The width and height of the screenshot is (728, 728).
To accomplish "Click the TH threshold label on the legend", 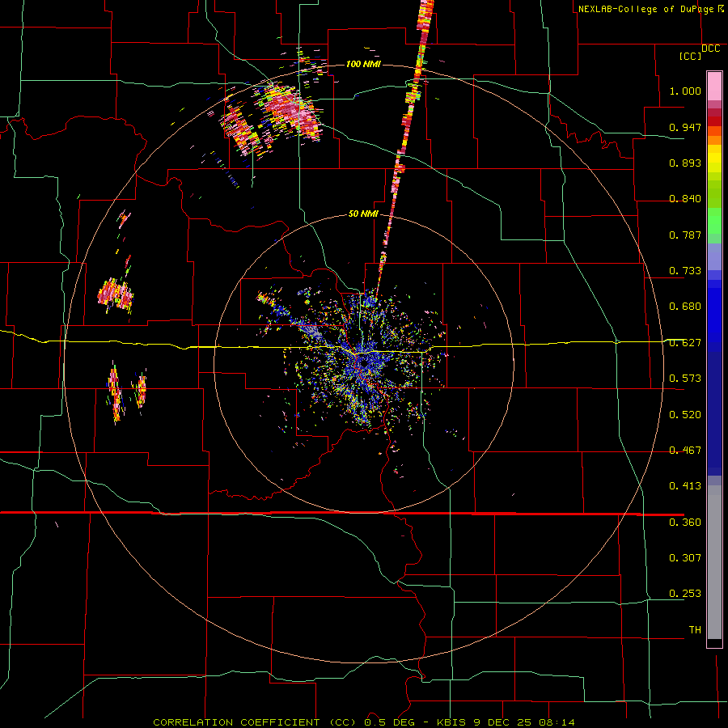I will point(695,630).
